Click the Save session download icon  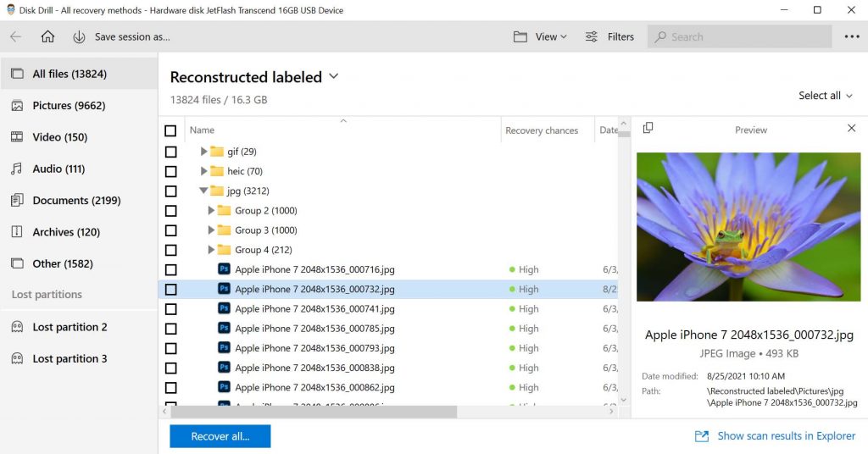(x=79, y=36)
